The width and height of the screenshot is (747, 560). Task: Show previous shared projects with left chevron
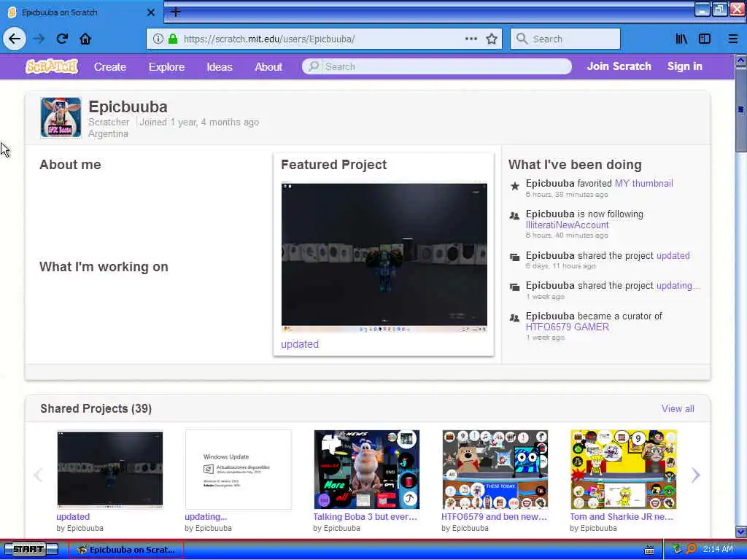point(39,475)
